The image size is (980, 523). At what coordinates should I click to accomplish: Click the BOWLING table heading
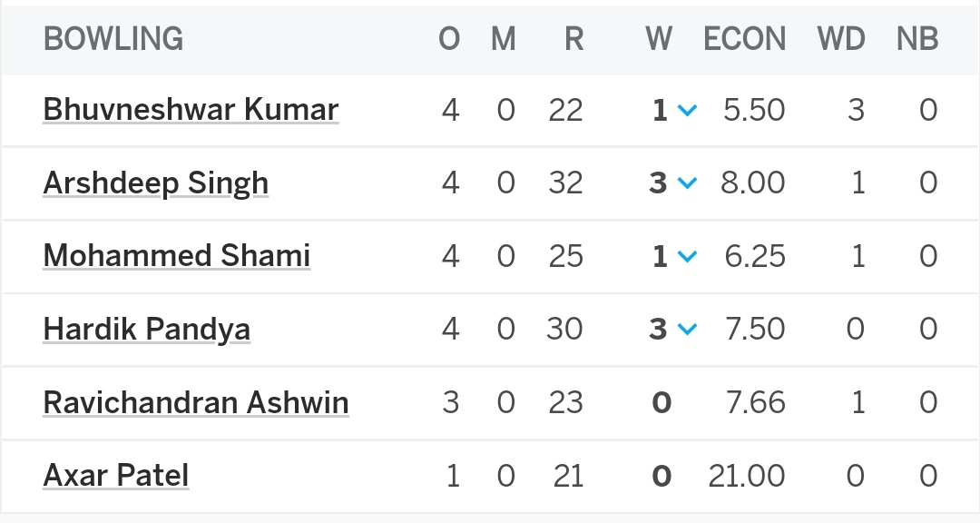113,39
